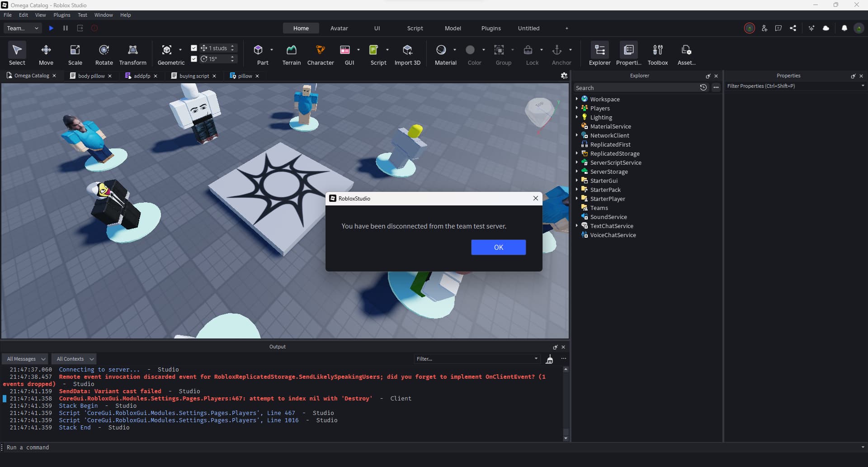Image resolution: width=868 pixels, height=467 pixels.
Task: Toggle the move studs snap checkbox
Action: point(194,48)
